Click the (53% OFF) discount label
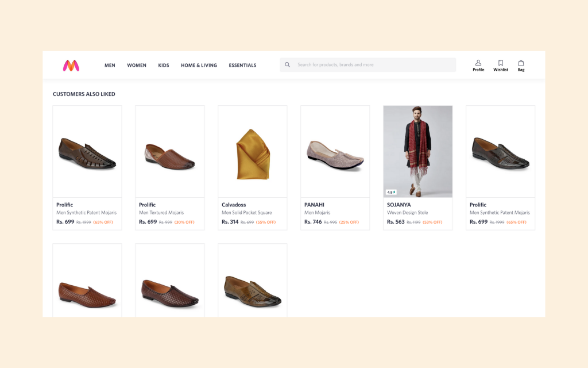The image size is (588, 368). [x=432, y=223]
